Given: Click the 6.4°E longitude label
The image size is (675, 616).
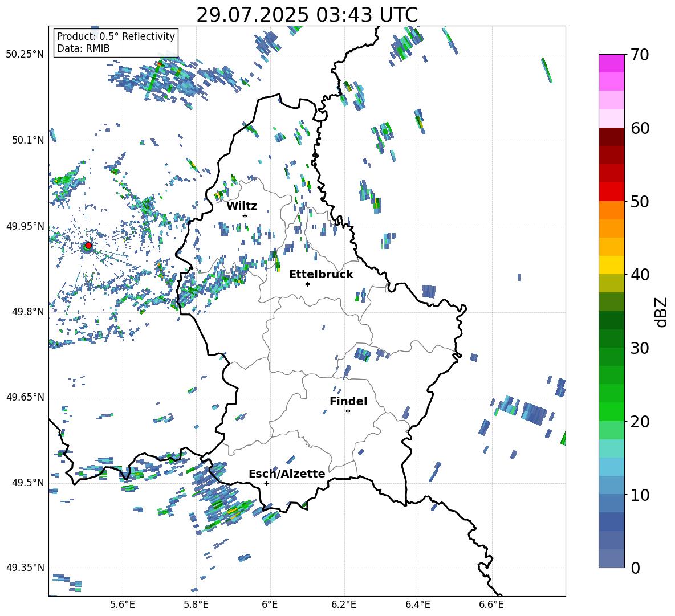Looking at the screenshot, I should pyautogui.click(x=417, y=605).
